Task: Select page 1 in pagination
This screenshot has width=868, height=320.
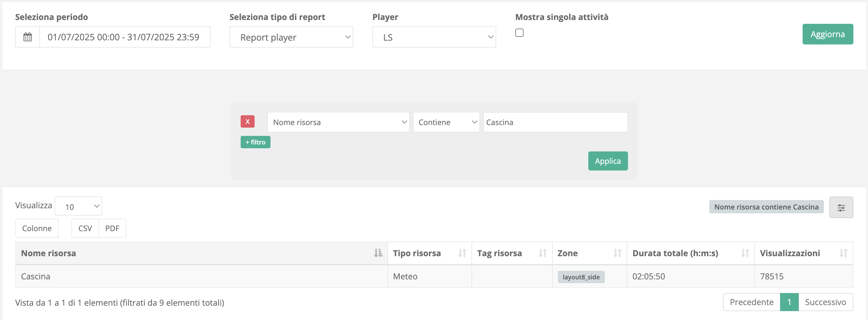Action: tap(789, 302)
